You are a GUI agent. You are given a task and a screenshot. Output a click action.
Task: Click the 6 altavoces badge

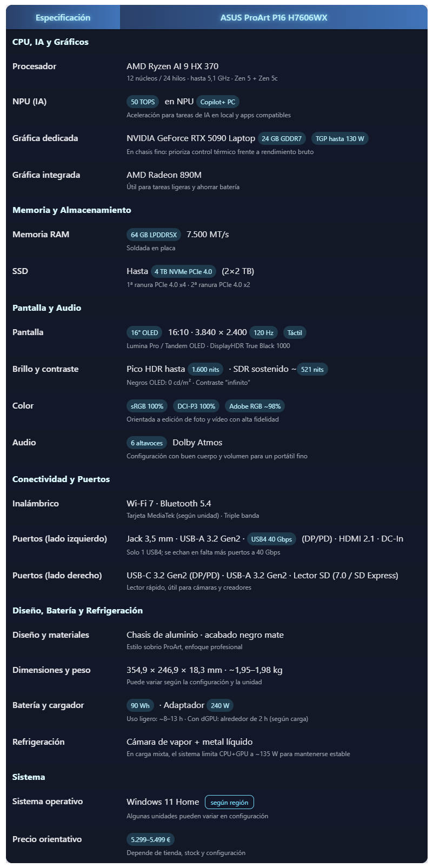click(x=146, y=443)
